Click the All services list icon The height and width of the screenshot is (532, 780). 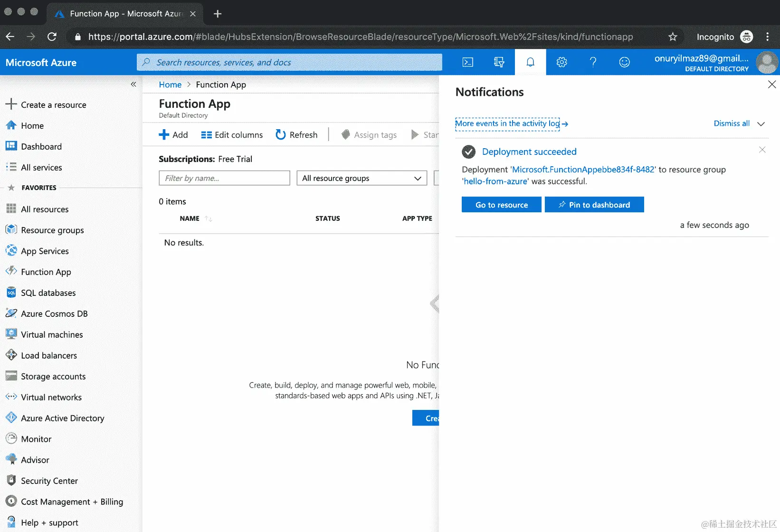pos(11,167)
